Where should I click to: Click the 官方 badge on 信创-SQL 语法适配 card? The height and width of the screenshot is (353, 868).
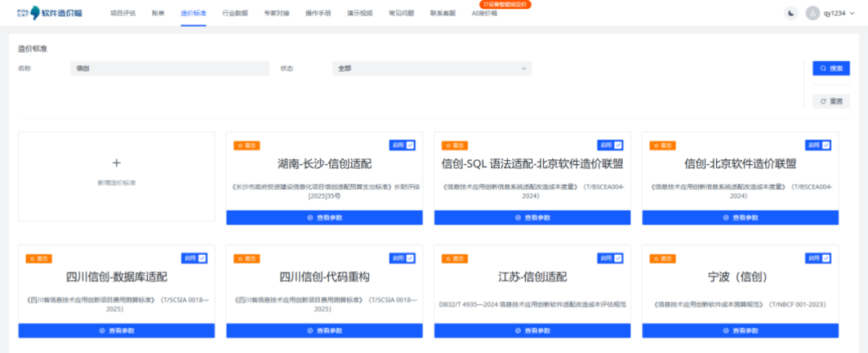coord(454,146)
